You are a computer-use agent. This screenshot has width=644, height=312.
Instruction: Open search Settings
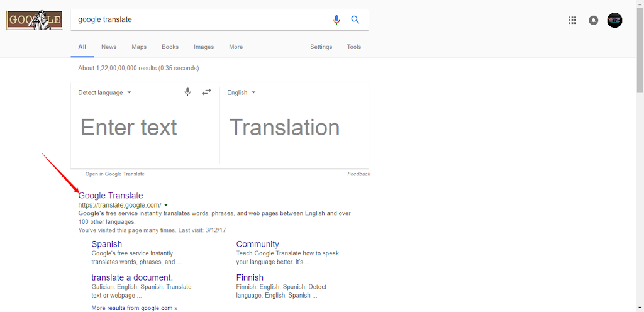[321, 47]
